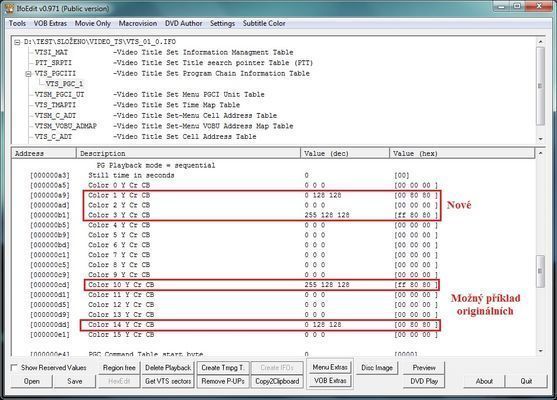Select the VTS_PGC_1 tree item

coord(64,84)
